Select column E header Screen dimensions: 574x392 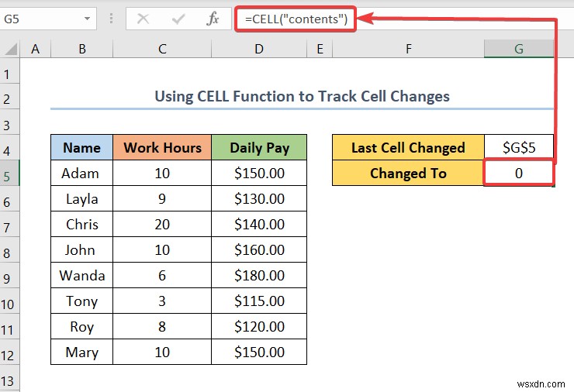point(320,49)
